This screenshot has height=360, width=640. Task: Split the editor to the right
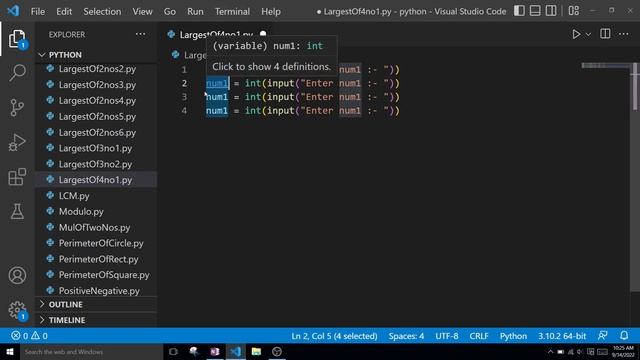point(605,34)
